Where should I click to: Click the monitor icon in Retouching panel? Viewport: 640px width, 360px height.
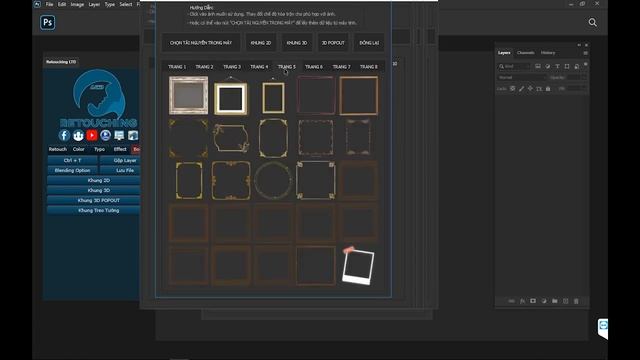[x=119, y=136]
